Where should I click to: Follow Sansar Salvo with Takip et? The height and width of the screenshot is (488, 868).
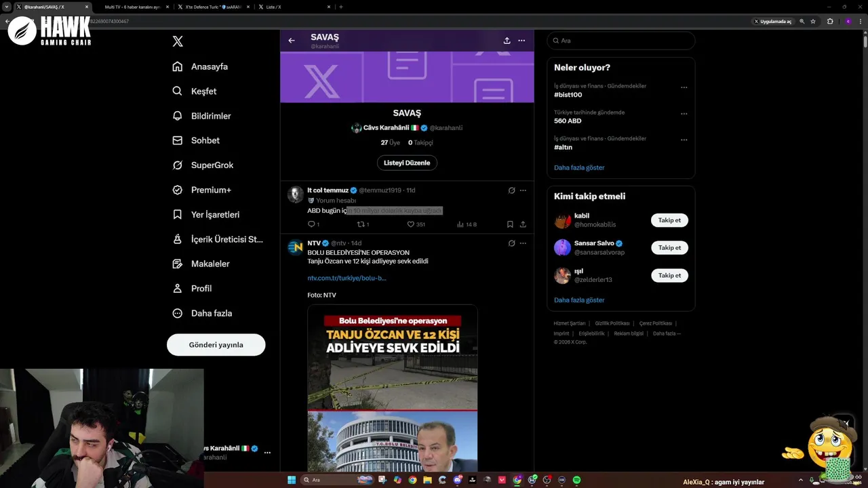(x=669, y=248)
